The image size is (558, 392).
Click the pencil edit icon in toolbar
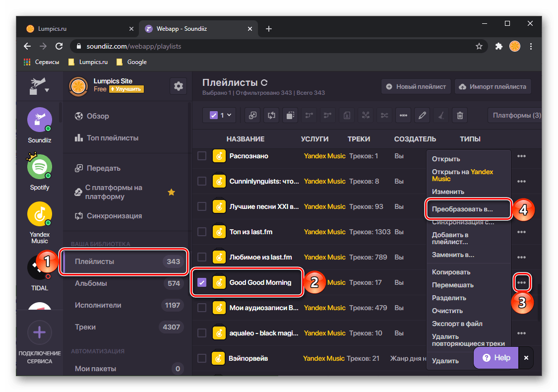point(422,115)
